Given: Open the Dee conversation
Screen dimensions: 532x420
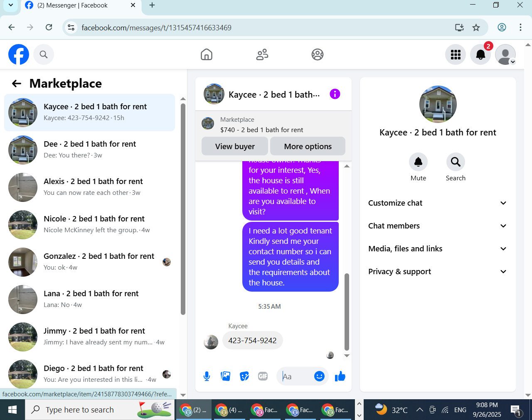Looking at the screenshot, I should 89,150.
